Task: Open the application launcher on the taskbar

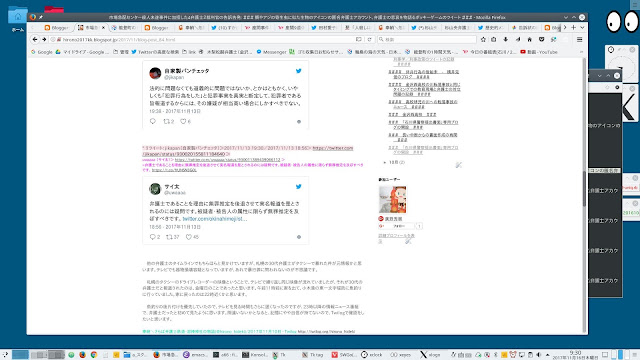Action: click(4, 355)
